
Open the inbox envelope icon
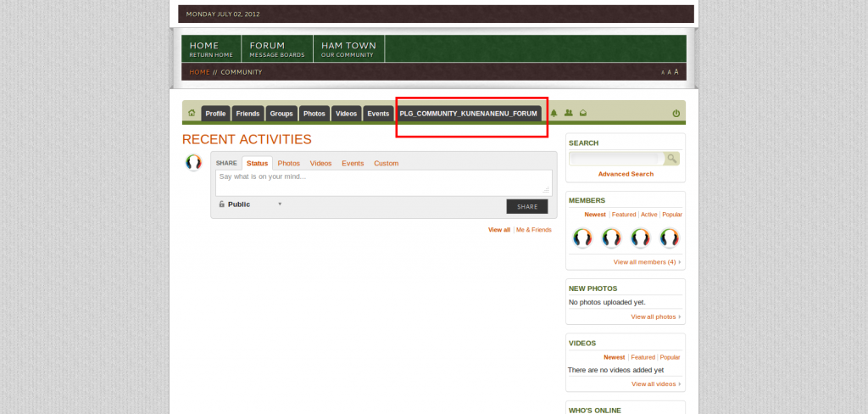coord(583,113)
